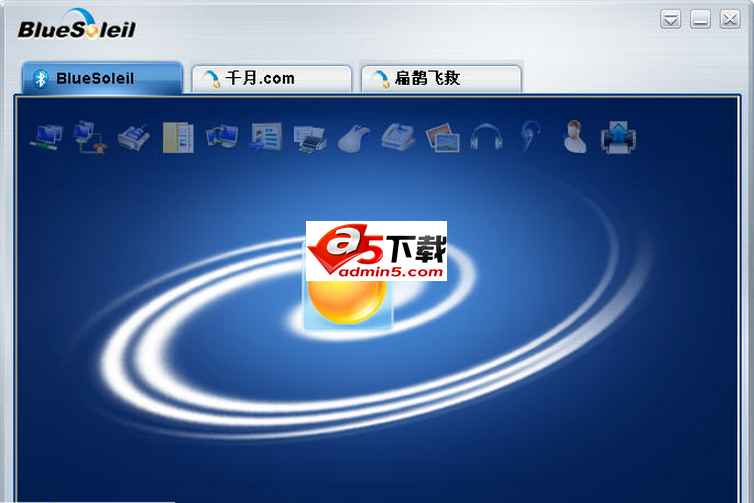Viewport: 754px width, 503px height.
Task: Select the Basic Imaging photos icon
Action: [443, 138]
